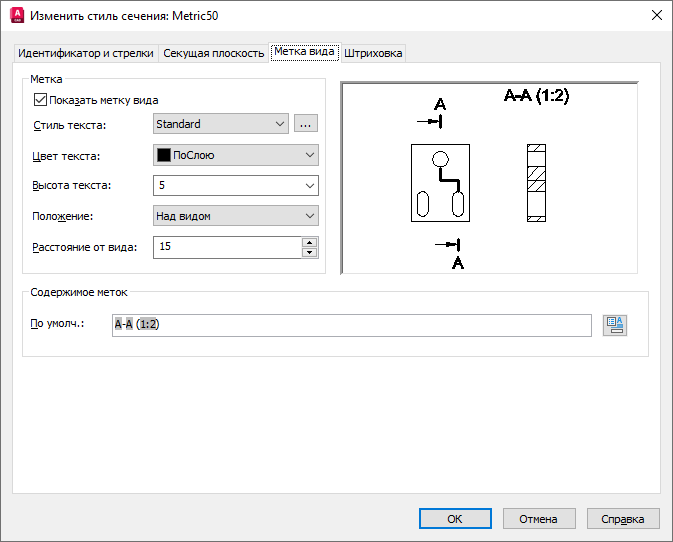673x542 pixels.
Task: Open text style browse ellipsis button
Action: pyautogui.click(x=306, y=124)
